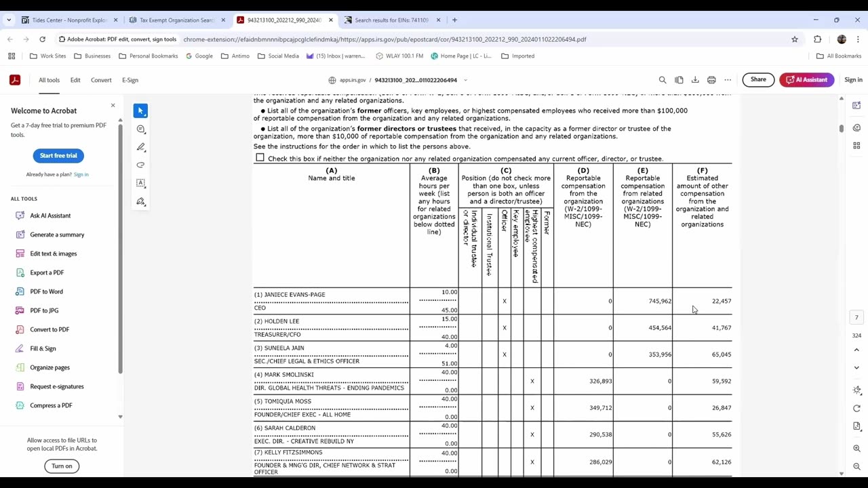Open the E-Sign tab
The height and width of the screenshot is (488, 868).
click(130, 80)
